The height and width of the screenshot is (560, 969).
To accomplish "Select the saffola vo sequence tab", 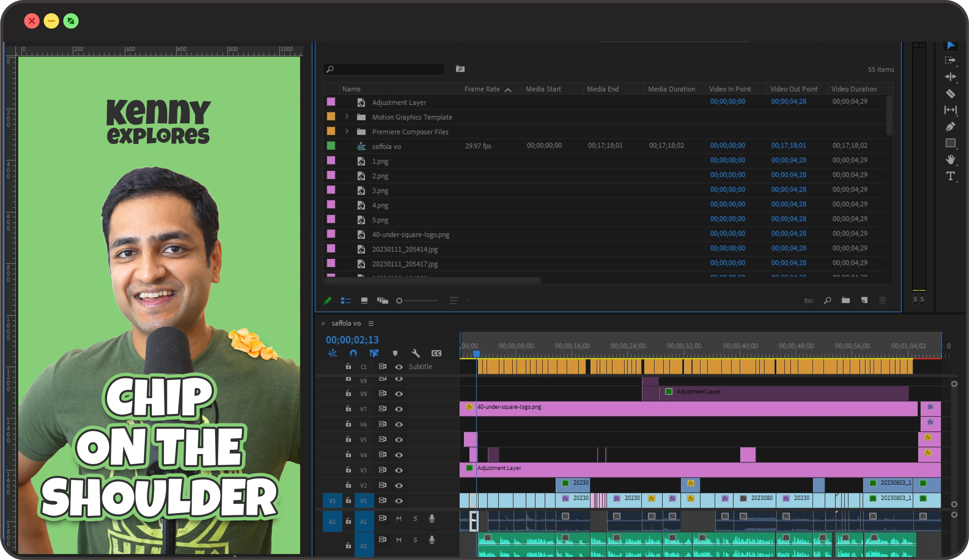I will coord(346,324).
